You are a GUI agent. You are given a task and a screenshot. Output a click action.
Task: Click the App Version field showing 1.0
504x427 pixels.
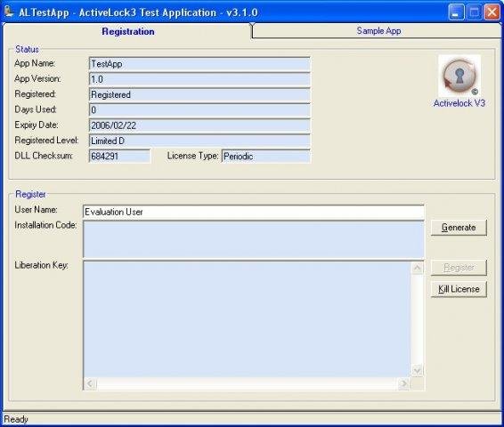pyautogui.click(x=199, y=79)
